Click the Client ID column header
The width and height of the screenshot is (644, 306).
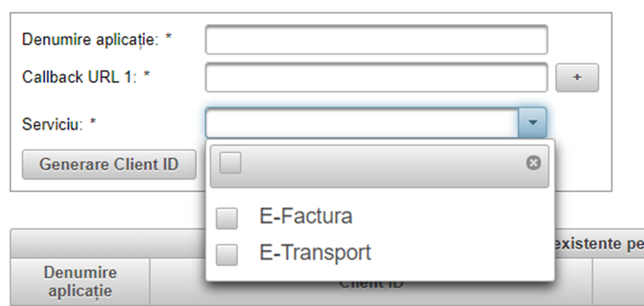[x=371, y=283]
